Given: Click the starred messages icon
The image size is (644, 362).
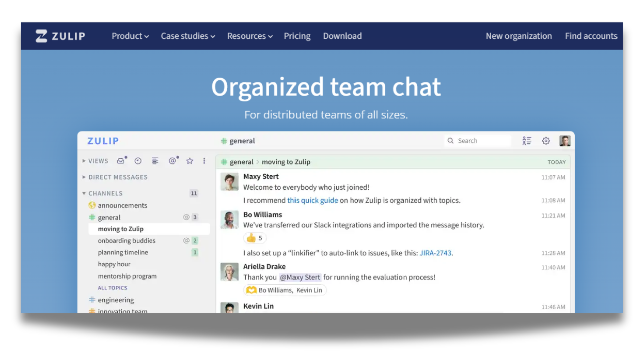Looking at the screenshot, I should [189, 160].
